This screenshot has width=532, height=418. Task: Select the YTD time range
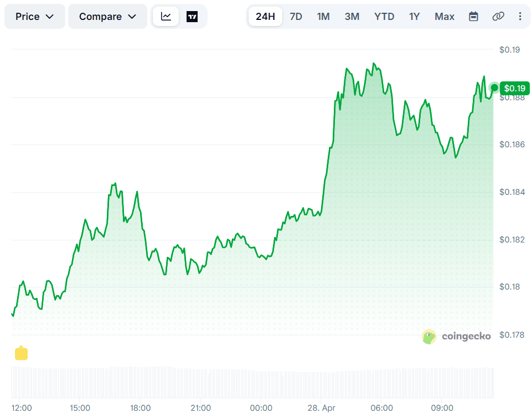384,17
